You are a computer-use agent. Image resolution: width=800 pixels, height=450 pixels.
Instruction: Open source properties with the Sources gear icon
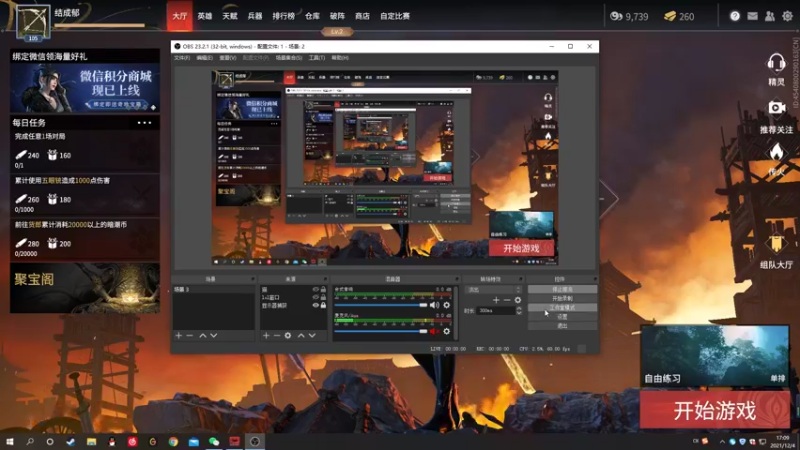(288, 336)
